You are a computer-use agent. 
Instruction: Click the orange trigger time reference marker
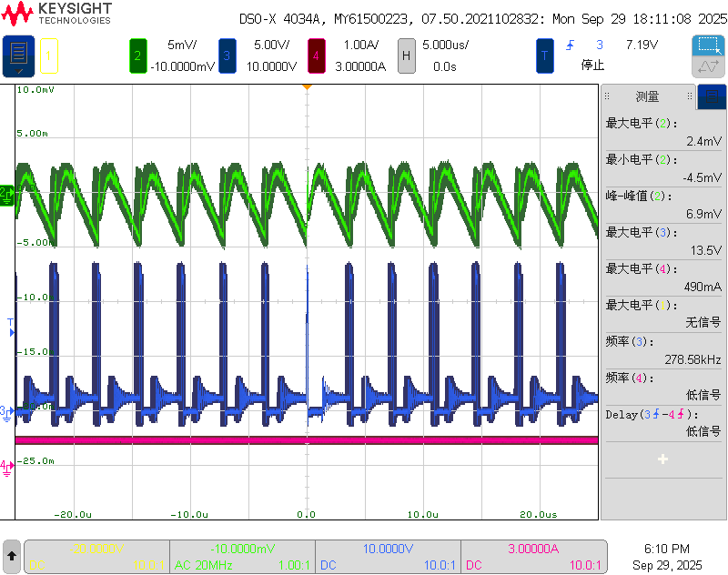308,87
